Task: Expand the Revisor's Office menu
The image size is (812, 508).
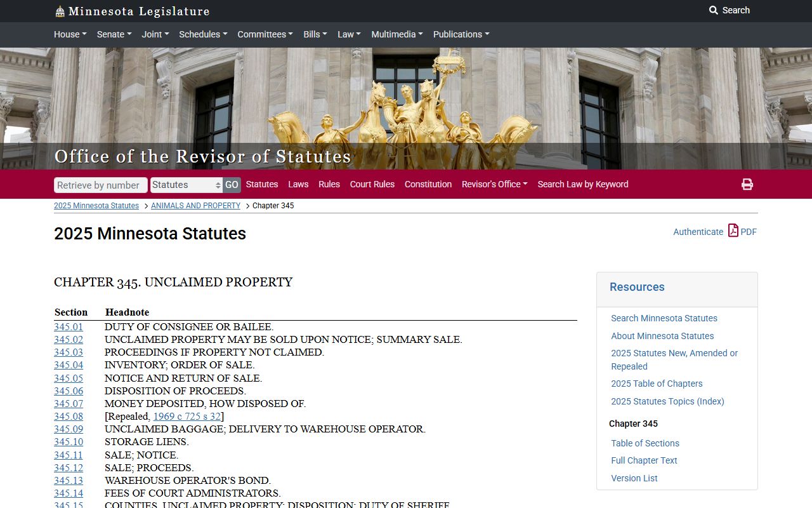Action: (x=495, y=184)
